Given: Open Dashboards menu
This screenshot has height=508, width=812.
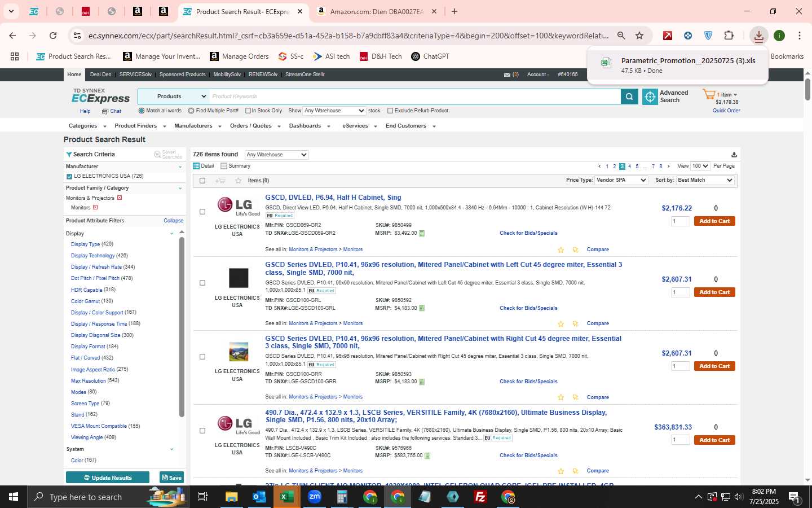Looking at the screenshot, I should [310, 126].
